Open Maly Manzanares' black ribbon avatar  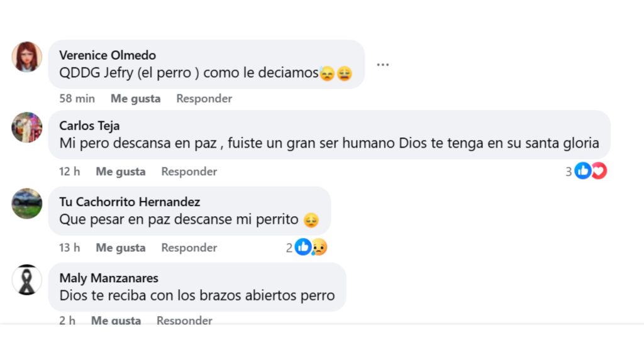click(x=26, y=282)
